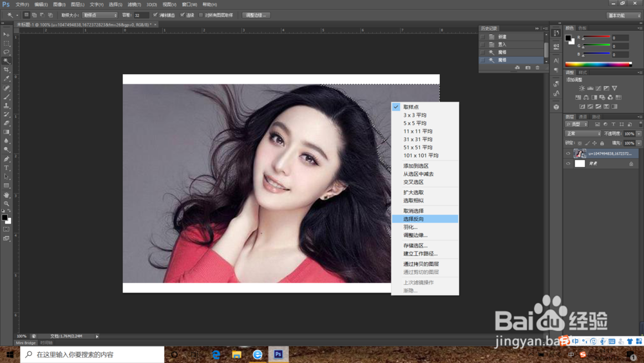Image resolution: width=644 pixels, height=363 pixels.
Task: Open the opacity dropdown arrow
Action: click(638, 133)
